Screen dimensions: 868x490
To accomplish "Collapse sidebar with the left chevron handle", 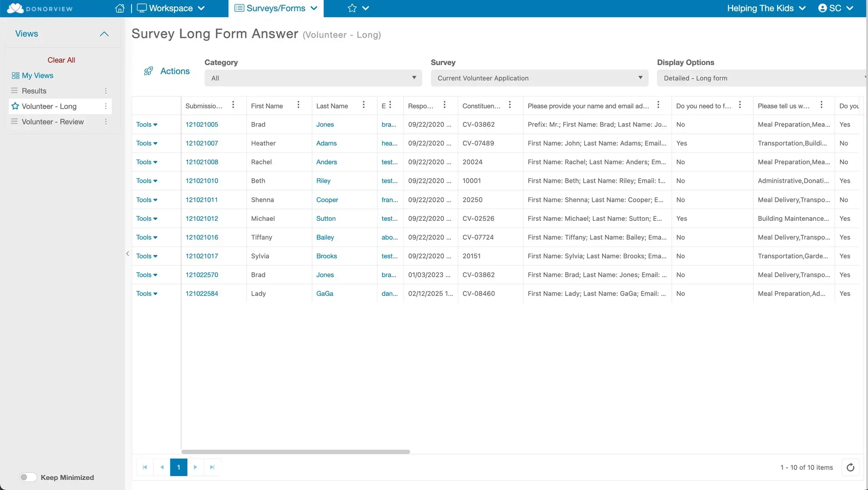I will 127,254.
